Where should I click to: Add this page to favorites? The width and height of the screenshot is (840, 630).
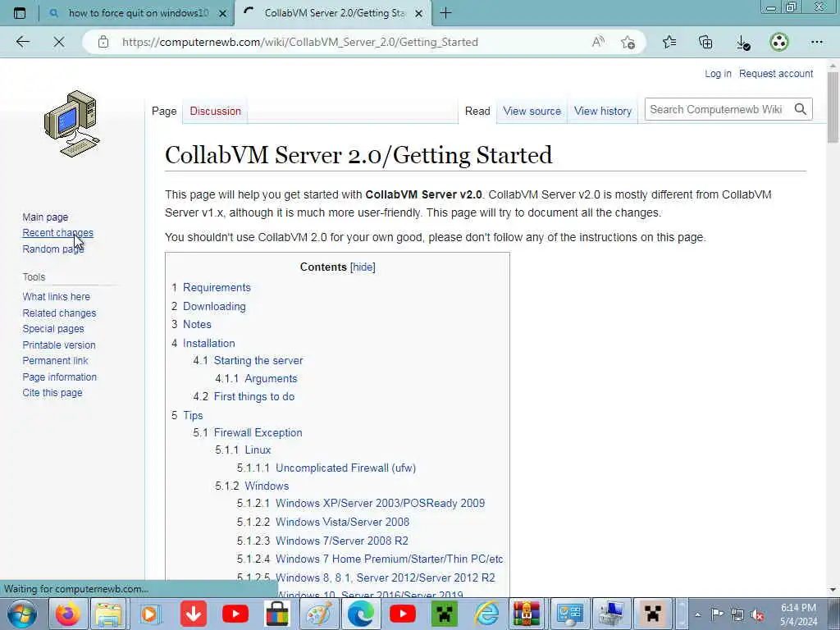coord(628,42)
